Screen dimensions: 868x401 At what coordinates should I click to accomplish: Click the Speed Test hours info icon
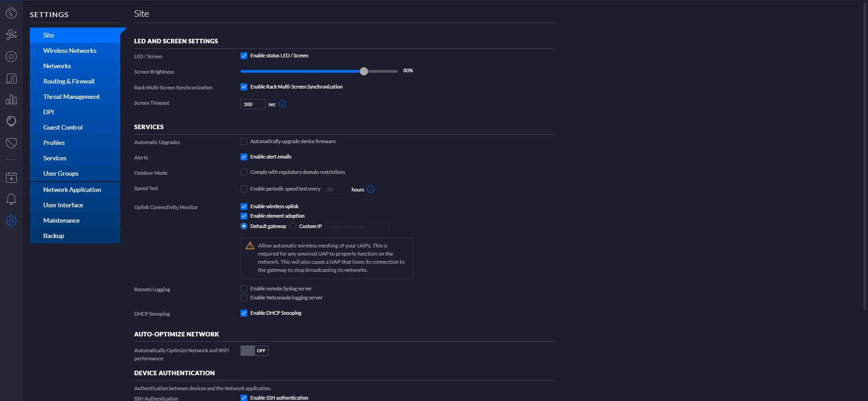[x=371, y=190]
